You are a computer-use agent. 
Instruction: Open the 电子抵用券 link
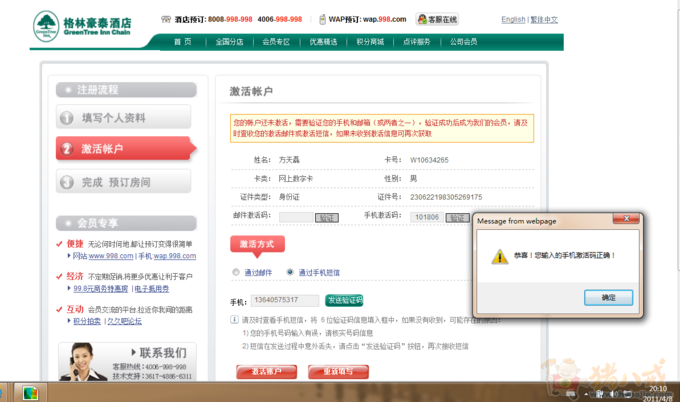151,288
